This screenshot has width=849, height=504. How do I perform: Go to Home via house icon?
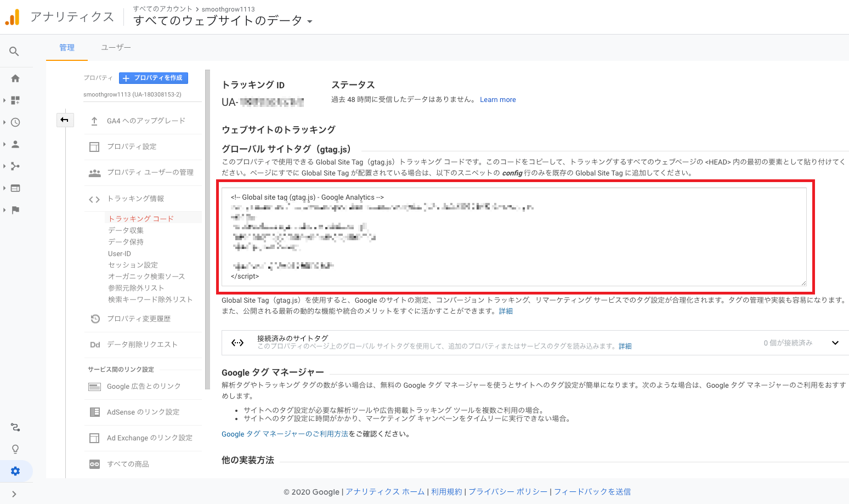[x=15, y=78]
